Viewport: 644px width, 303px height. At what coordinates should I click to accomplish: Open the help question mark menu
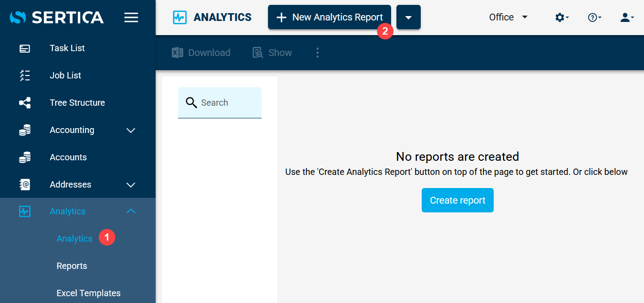coord(594,18)
